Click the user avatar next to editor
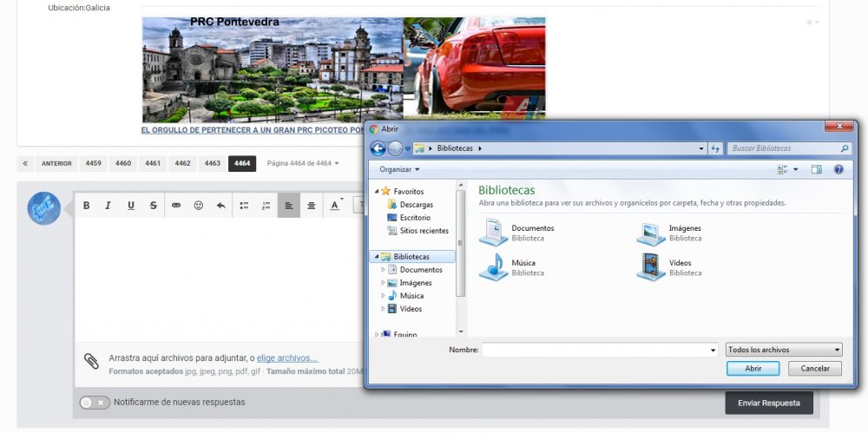This screenshot has height=433, width=868. [x=43, y=208]
